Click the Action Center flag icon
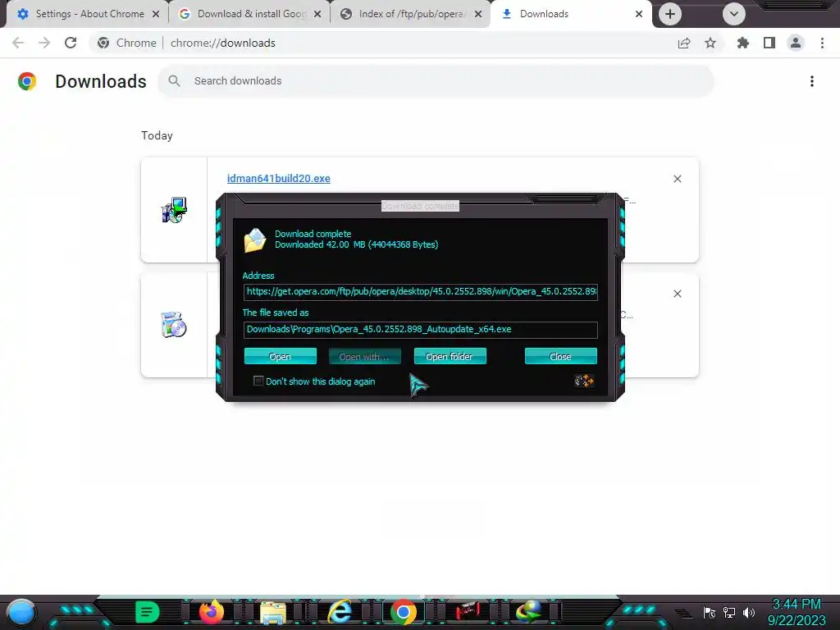This screenshot has width=840, height=630. (x=710, y=612)
